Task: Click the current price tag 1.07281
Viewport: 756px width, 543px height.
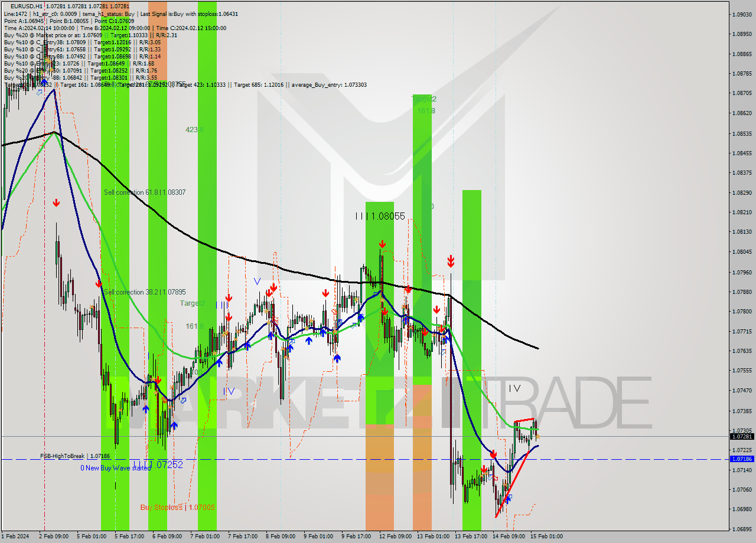Action: (742, 437)
